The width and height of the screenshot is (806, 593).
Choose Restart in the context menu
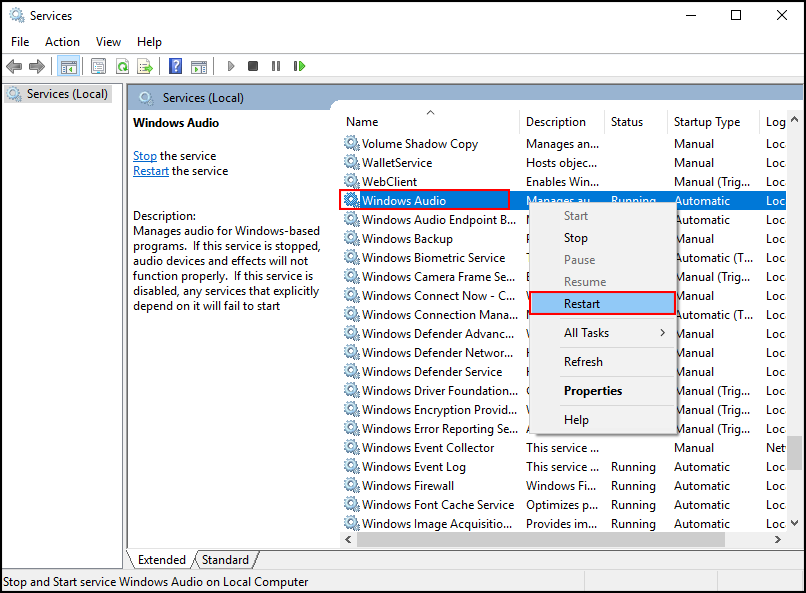coord(602,303)
